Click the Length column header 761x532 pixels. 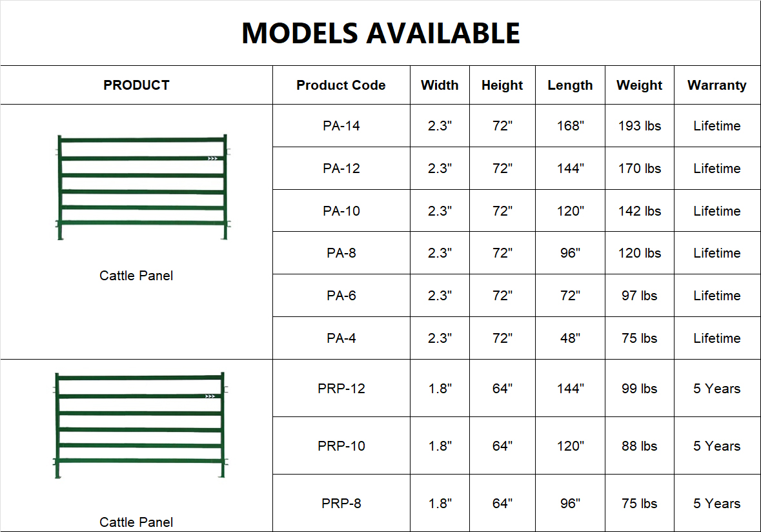[570, 85]
